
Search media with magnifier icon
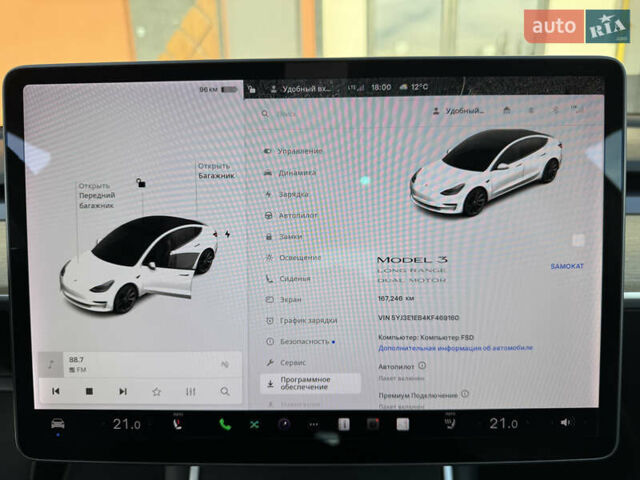(224, 391)
